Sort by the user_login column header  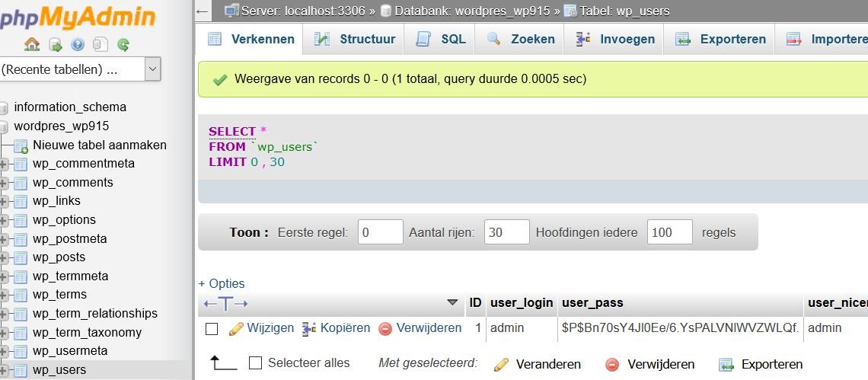pyautogui.click(x=522, y=303)
